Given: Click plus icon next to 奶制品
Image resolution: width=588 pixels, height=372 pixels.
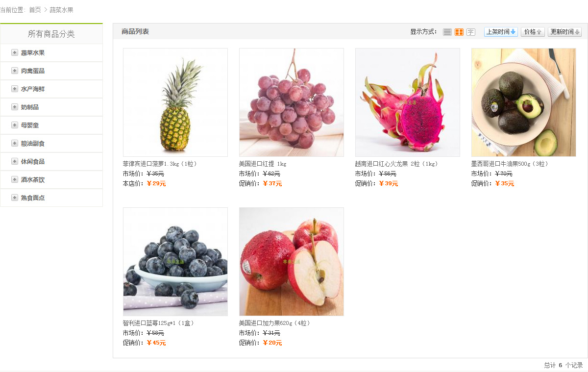Looking at the screenshot, I should [15, 107].
